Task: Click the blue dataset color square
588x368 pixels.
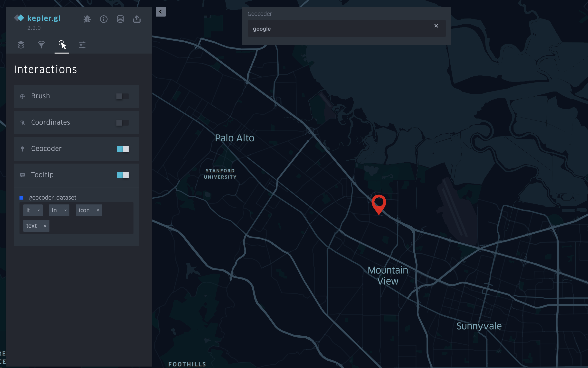Action: click(21, 197)
